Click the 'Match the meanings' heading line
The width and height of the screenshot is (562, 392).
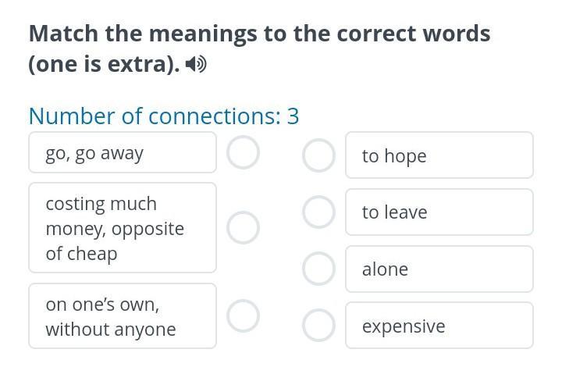tap(259, 34)
